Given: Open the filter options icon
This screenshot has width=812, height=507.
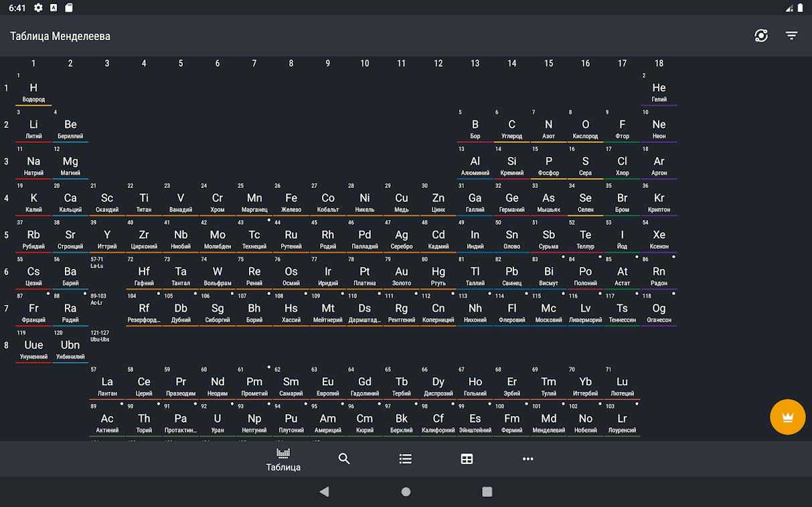Looking at the screenshot, I should pyautogui.click(x=791, y=36).
